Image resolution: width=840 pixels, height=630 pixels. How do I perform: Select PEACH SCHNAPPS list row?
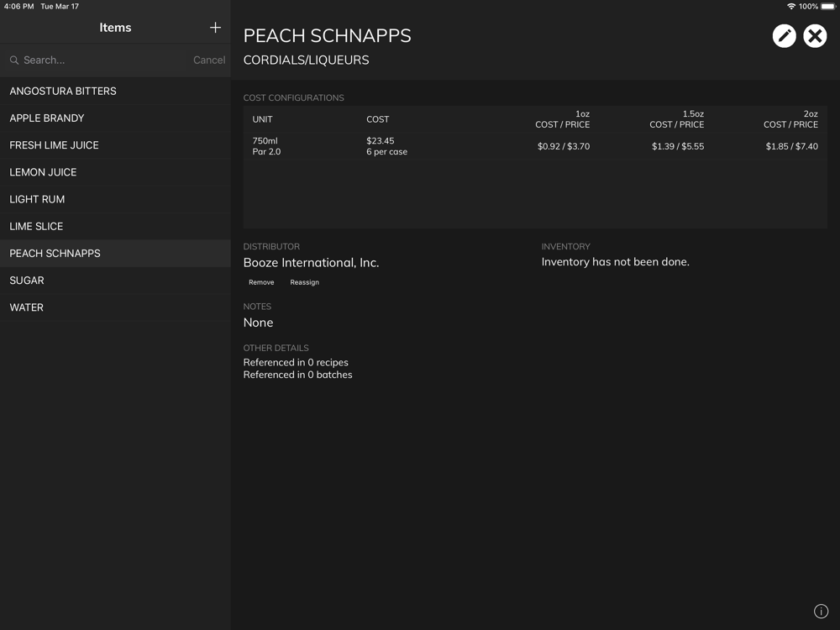(115, 254)
